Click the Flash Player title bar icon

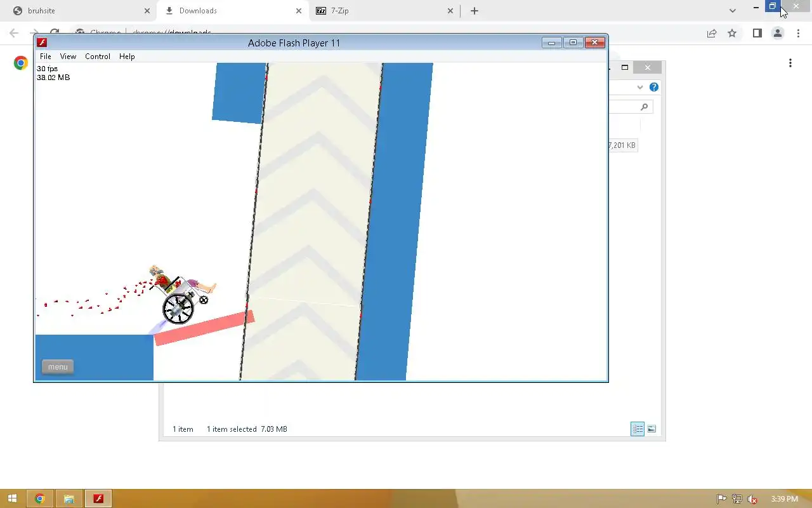[x=42, y=43]
